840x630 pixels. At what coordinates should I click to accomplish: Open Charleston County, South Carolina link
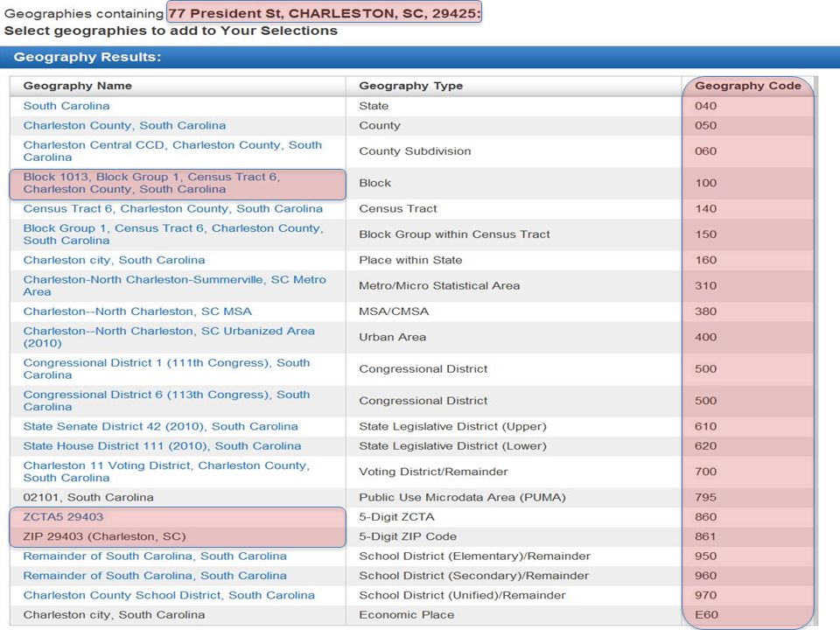pyautogui.click(x=124, y=125)
